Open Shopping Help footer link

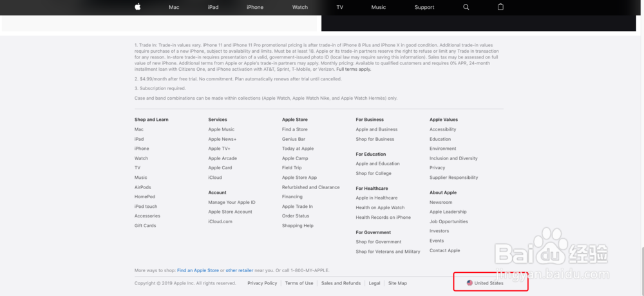[x=298, y=226]
